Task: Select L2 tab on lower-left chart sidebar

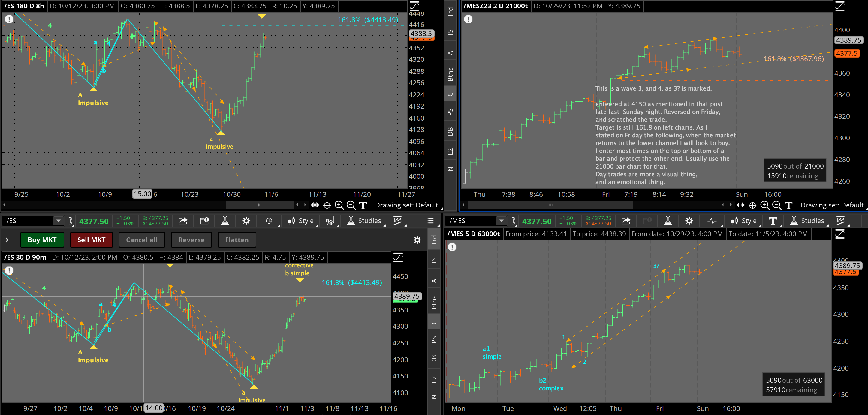Action: point(434,379)
